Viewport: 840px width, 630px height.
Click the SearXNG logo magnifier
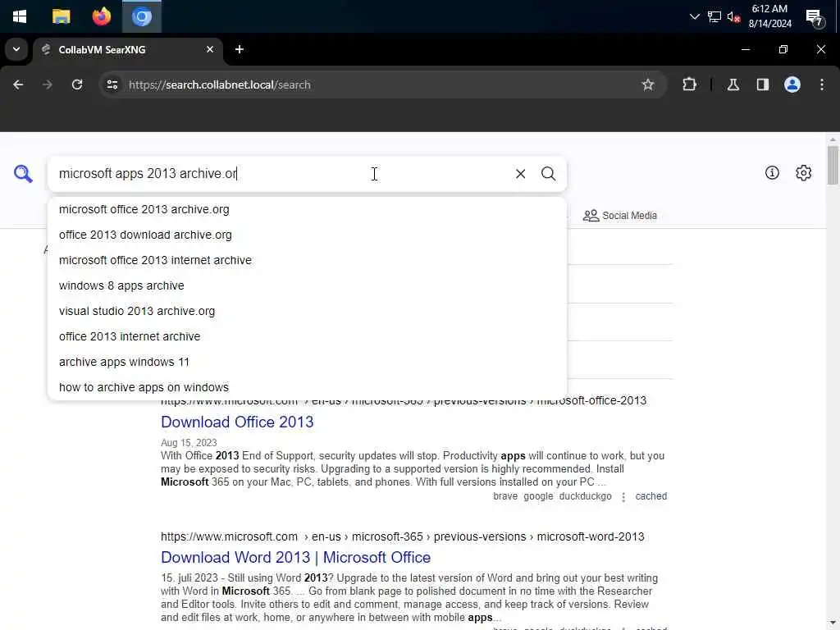pyautogui.click(x=23, y=174)
